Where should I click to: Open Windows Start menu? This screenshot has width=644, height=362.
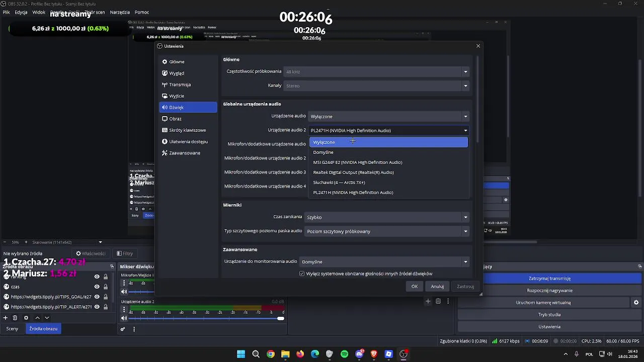pyautogui.click(x=241, y=354)
